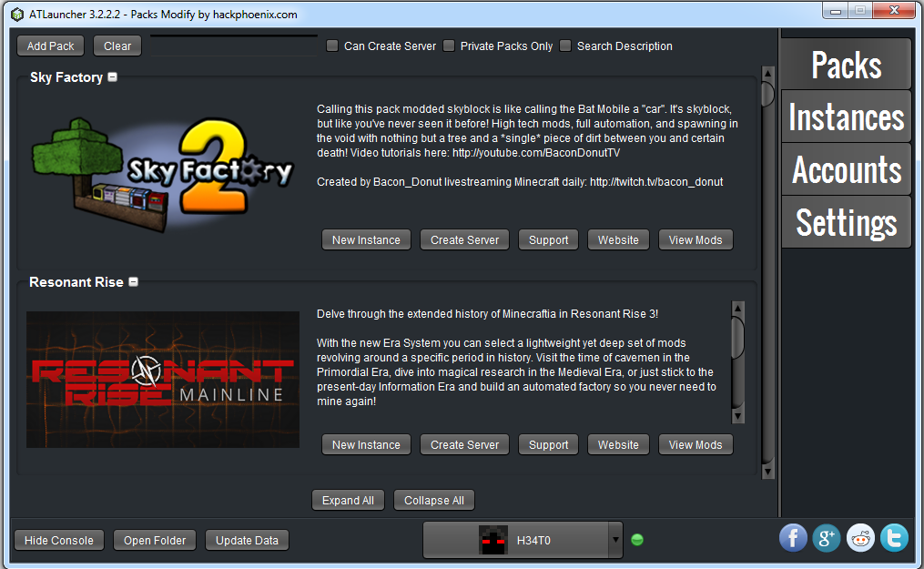924x569 pixels.
Task: Enable Search Description filtering
Action: pos(564,46)
